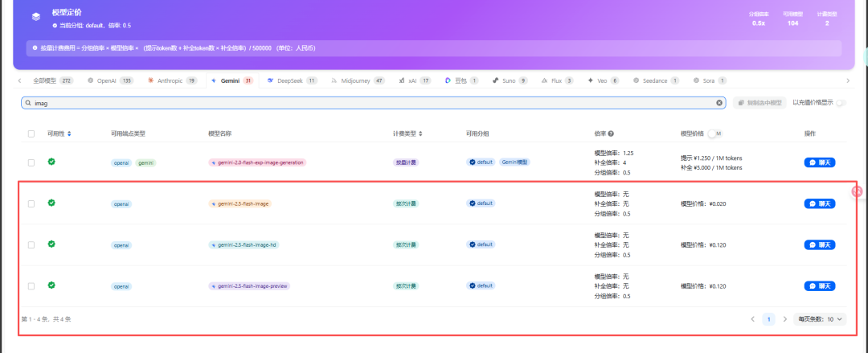Click the floating red circle icon at right edge
Screen dimensions: 868x353
click(857, 191)
